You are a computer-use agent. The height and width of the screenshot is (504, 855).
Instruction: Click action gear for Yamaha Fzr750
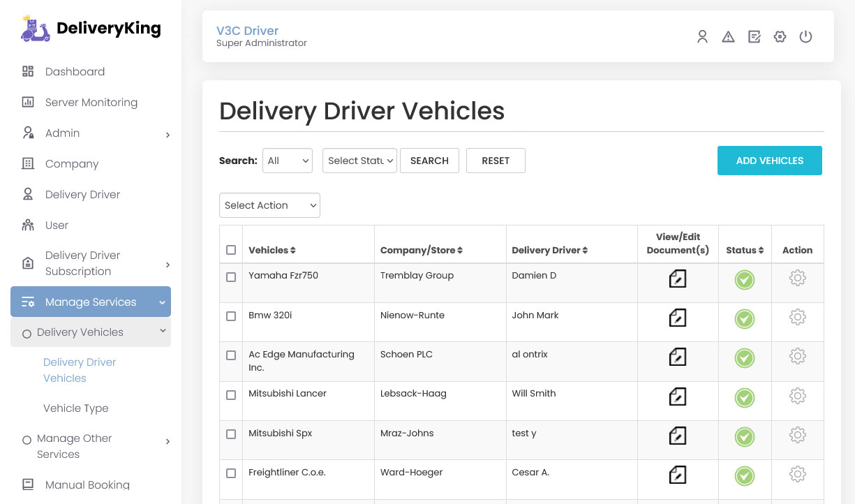798,278
